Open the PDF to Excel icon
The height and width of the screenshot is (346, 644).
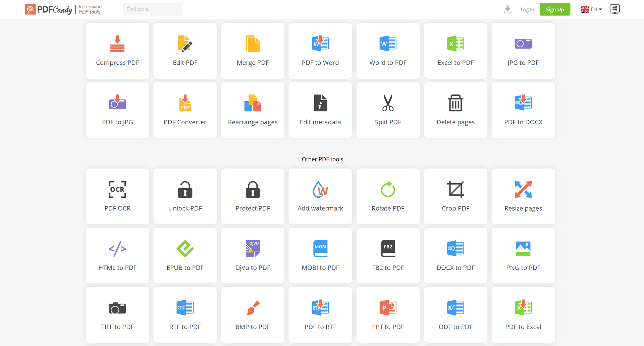click(x=523, y=307)
